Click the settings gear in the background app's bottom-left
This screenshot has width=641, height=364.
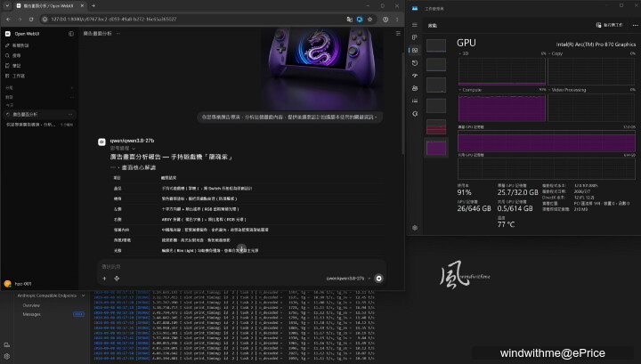7,356
